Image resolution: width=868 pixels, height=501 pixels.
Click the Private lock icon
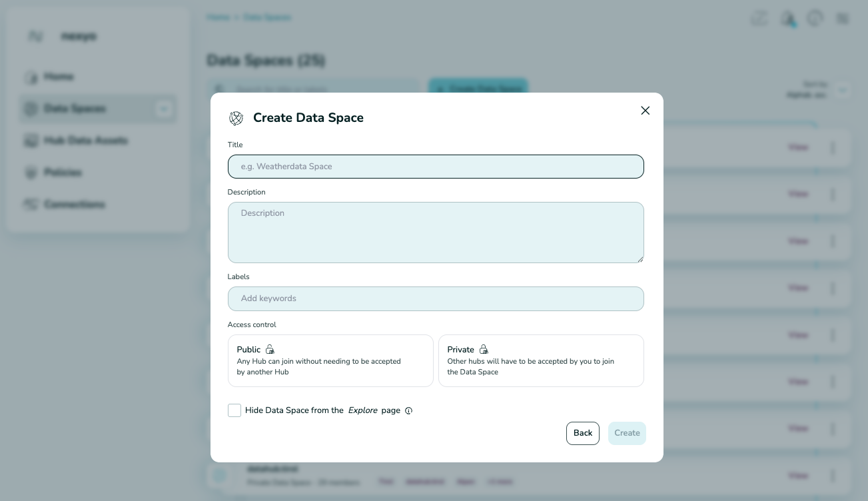484,349
